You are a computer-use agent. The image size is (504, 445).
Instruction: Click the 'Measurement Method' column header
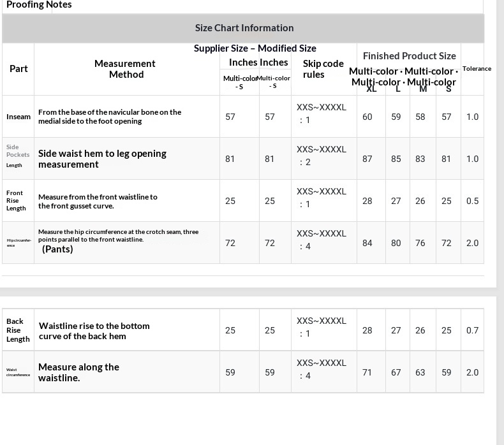[125, 69]
